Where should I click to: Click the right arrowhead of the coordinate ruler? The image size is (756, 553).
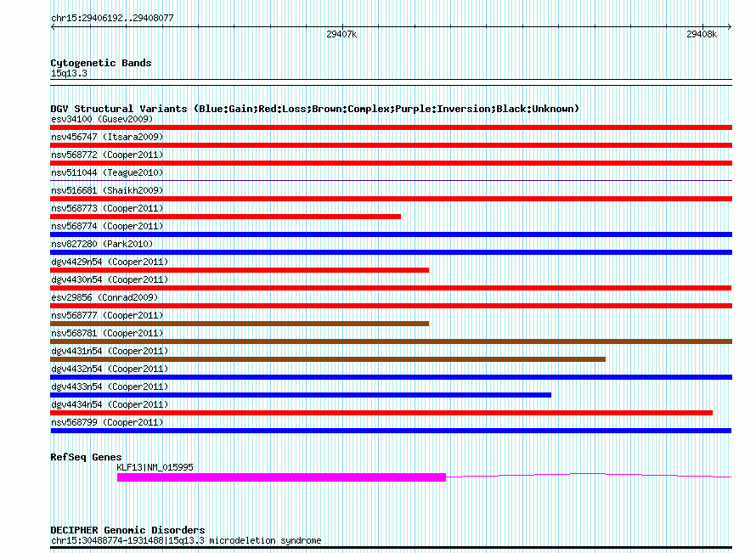point(730,27)
